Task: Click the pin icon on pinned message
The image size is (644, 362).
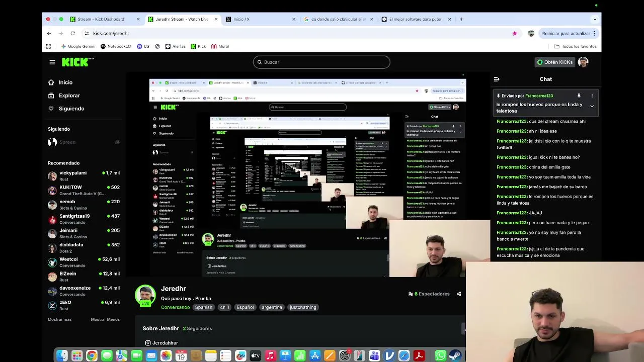Action: tap(579, 96)
